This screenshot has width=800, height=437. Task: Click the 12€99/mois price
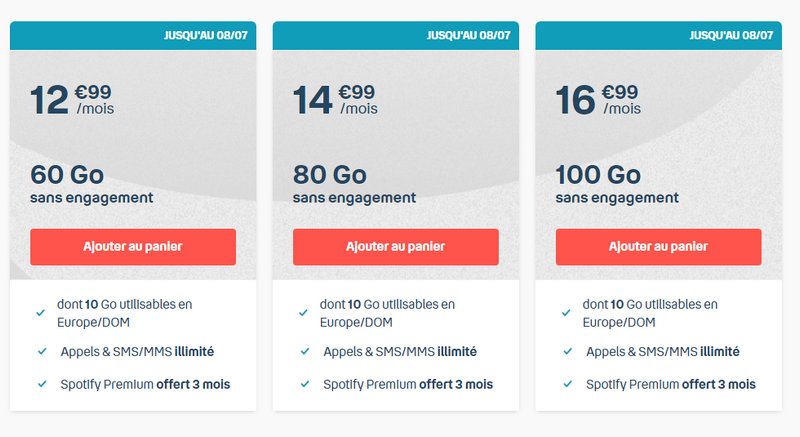pos(72,99)
